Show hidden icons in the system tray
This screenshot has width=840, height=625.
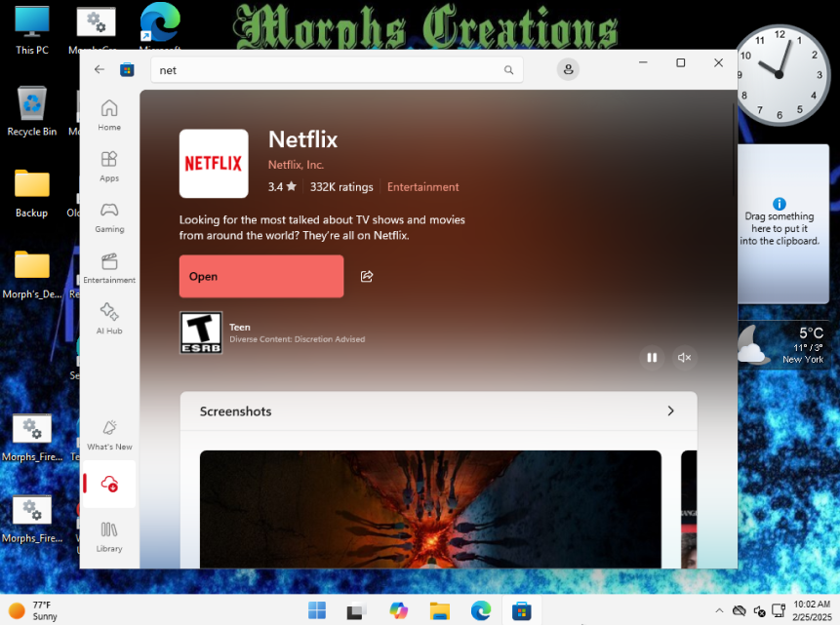coord(719,610)
